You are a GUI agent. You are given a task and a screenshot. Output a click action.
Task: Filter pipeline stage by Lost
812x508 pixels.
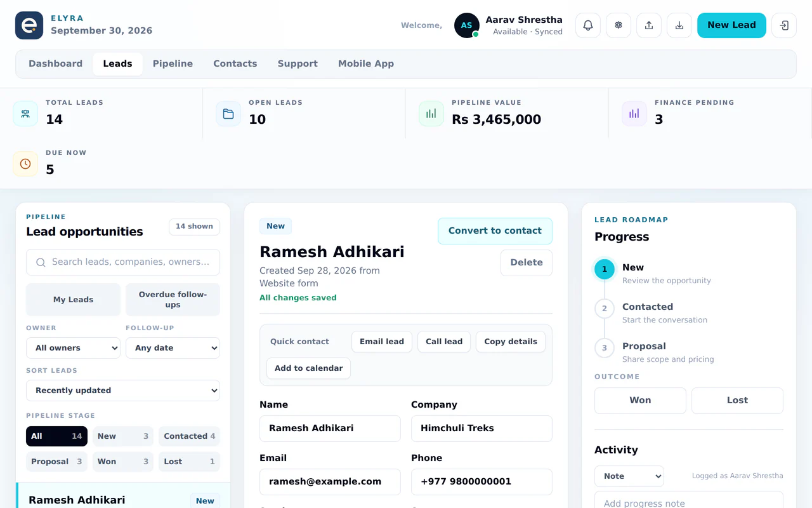coord(189,462)
